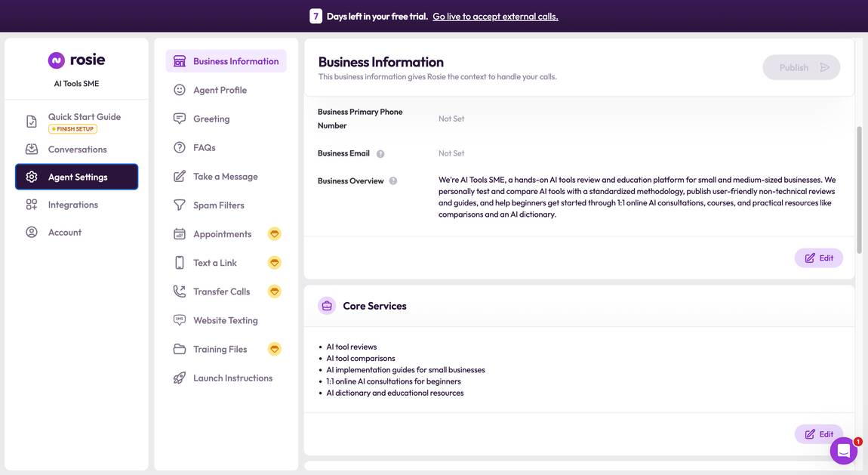This screenshot has height=475, width=868.
Task: Switch to Agent Profile settings tab
Action: 226,90
